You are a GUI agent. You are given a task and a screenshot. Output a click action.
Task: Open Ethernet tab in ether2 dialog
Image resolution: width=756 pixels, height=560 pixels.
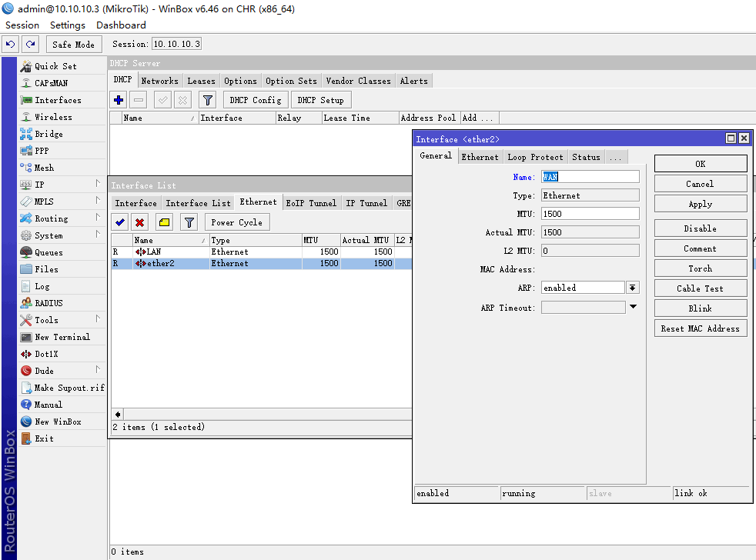point(480,157)
